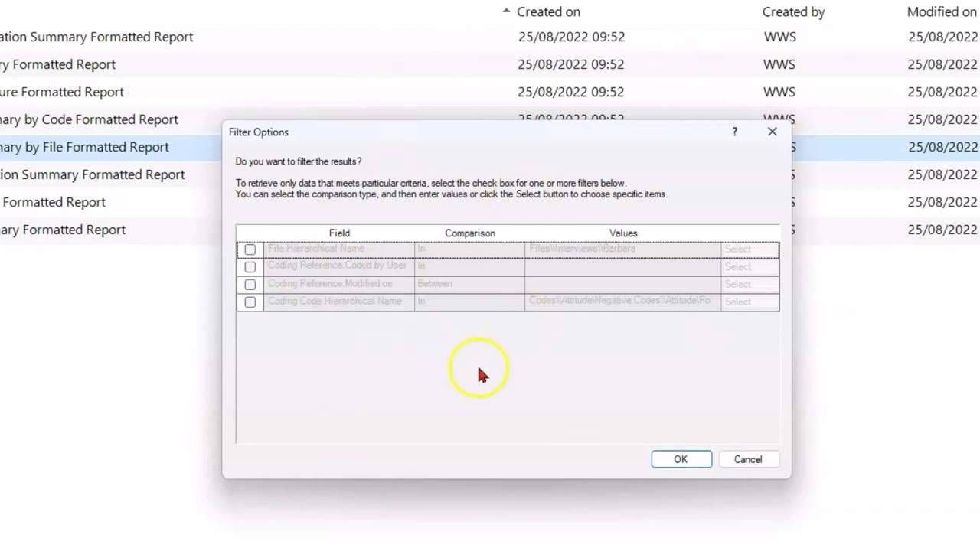This screenshot has width=980, height=551.
Task: Sort the report list by Created by
Action: [793, 11]
